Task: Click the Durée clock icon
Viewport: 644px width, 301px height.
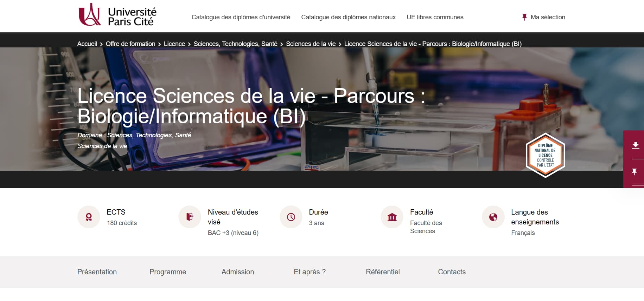Action: click(x=291, y=217)
